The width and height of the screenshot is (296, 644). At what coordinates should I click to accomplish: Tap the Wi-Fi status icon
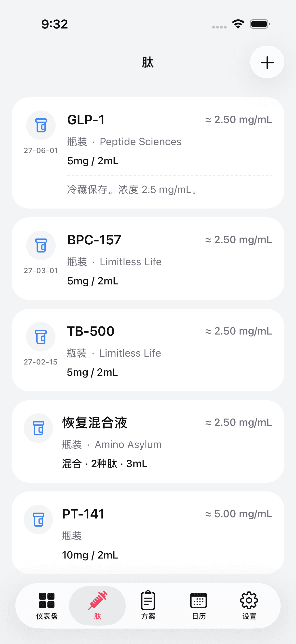point(238,24)
